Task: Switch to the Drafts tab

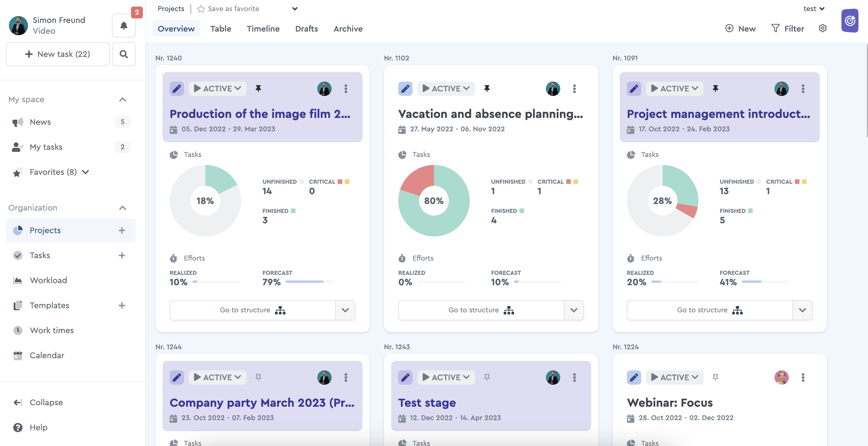Action: tap(306, 29)
